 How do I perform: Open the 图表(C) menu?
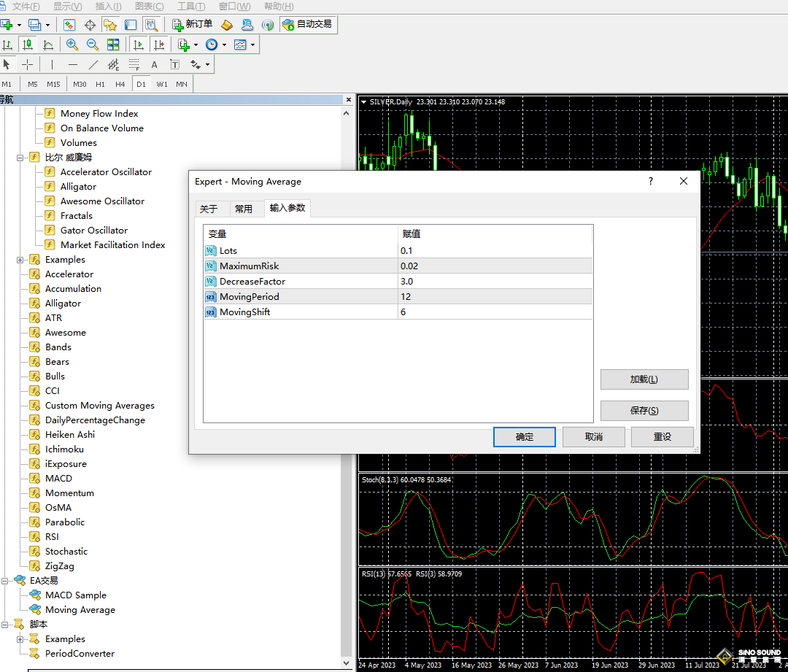[x=150, y=6]
